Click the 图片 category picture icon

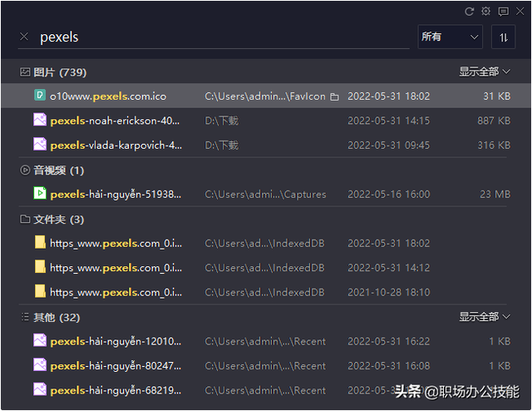coord(25,72)
